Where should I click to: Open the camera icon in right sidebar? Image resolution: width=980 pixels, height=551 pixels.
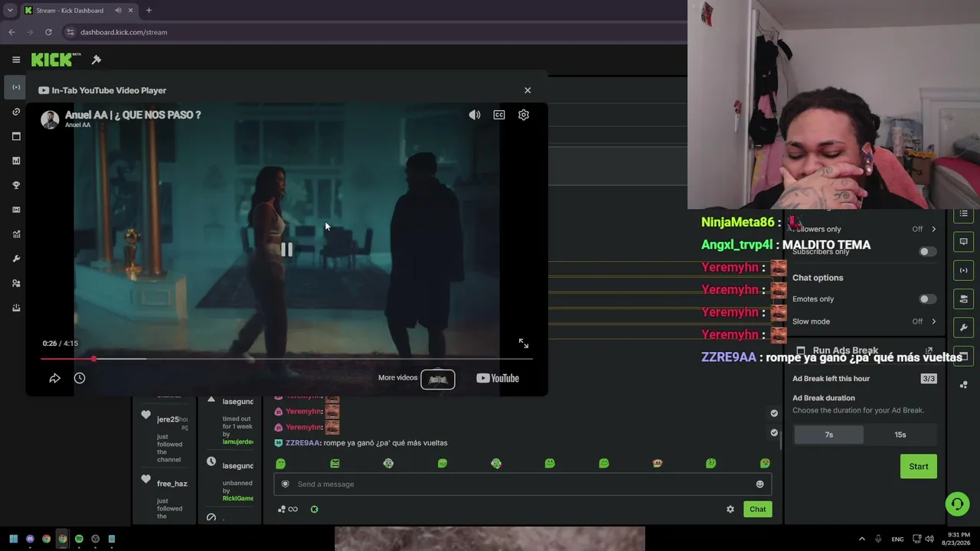pyautogui.click(x=964, y=299)
